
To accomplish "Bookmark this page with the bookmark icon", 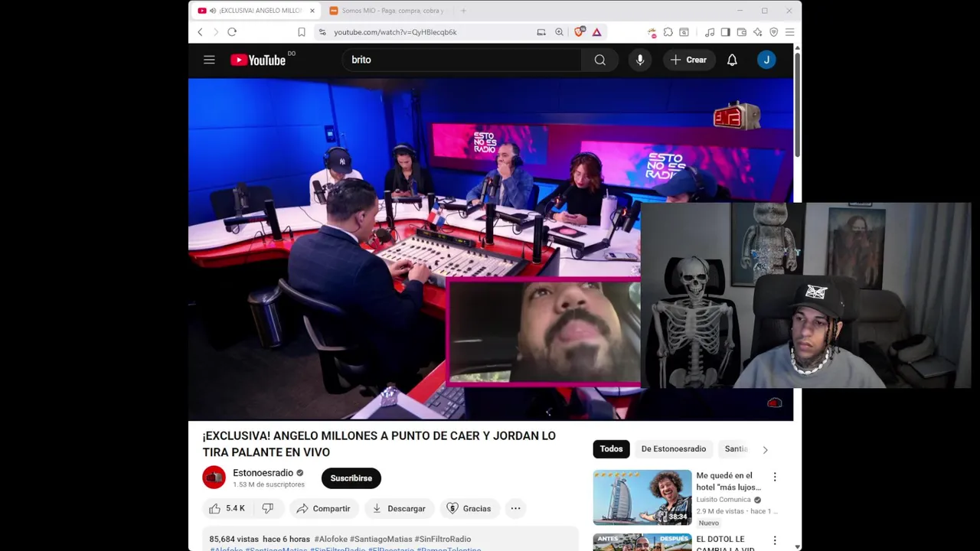I will [x=302, y=32].
